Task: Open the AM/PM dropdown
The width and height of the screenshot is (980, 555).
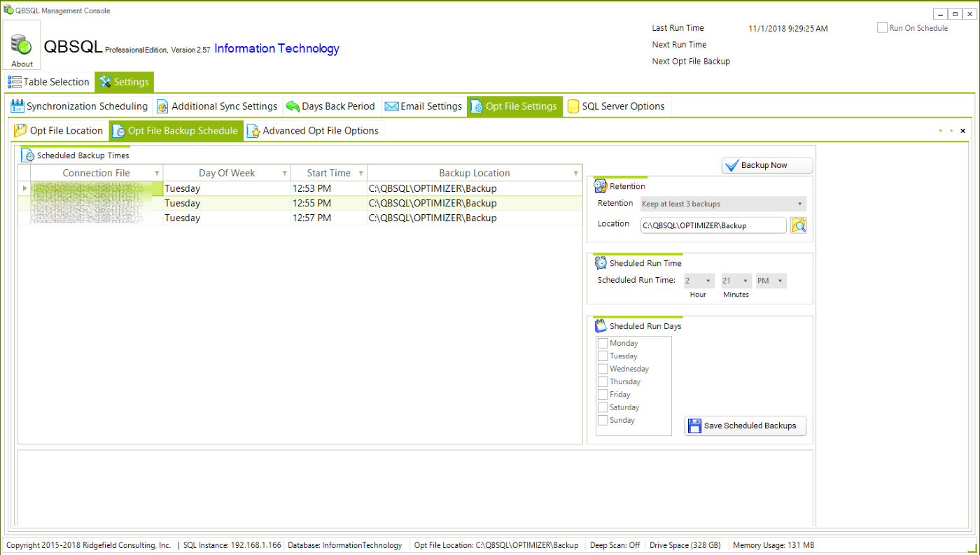Action: [771, 281]
